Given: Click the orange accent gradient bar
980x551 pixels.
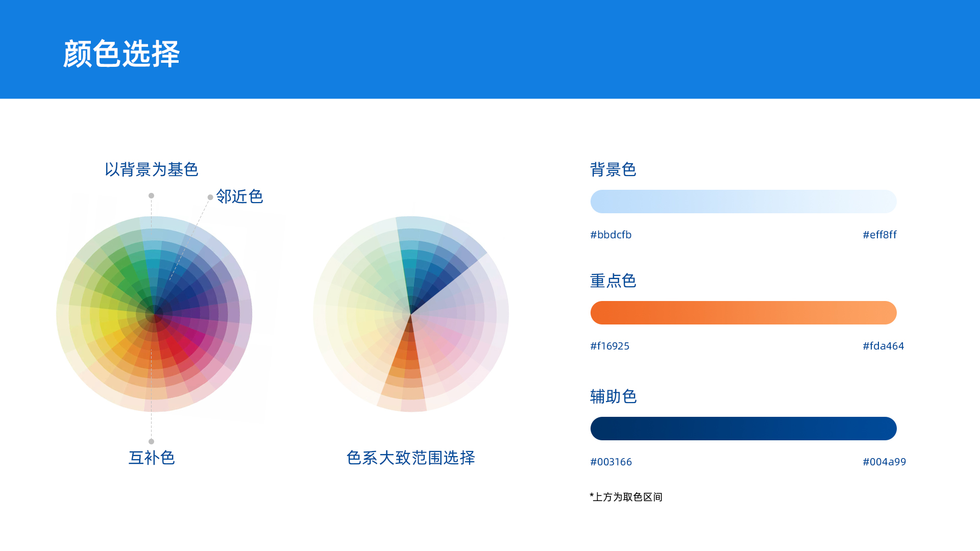Looking at the screenshot, I should [x=743, y=313].
